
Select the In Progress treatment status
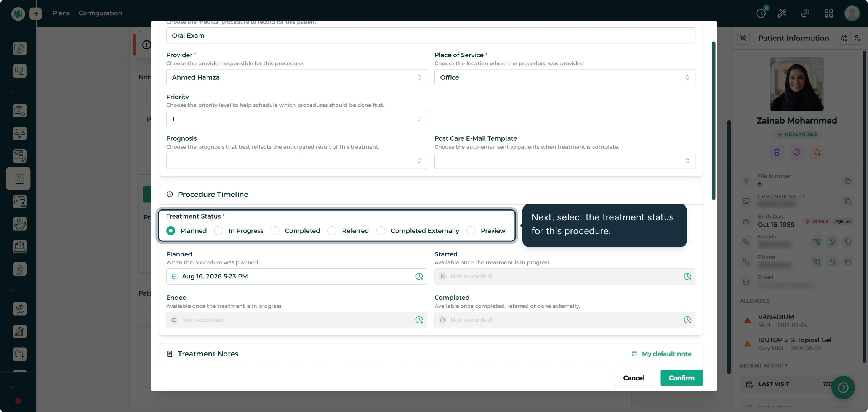[x=218, y=231]
